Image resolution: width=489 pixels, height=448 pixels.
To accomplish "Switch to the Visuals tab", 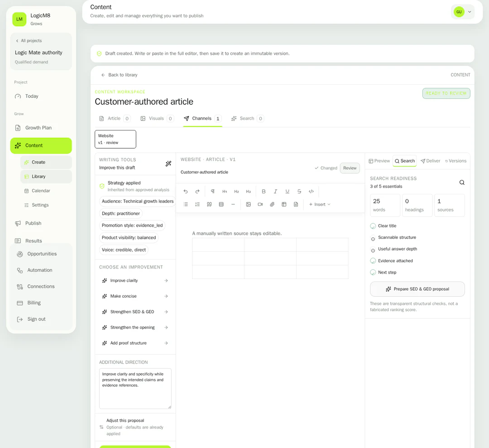I will click(157, 119).
